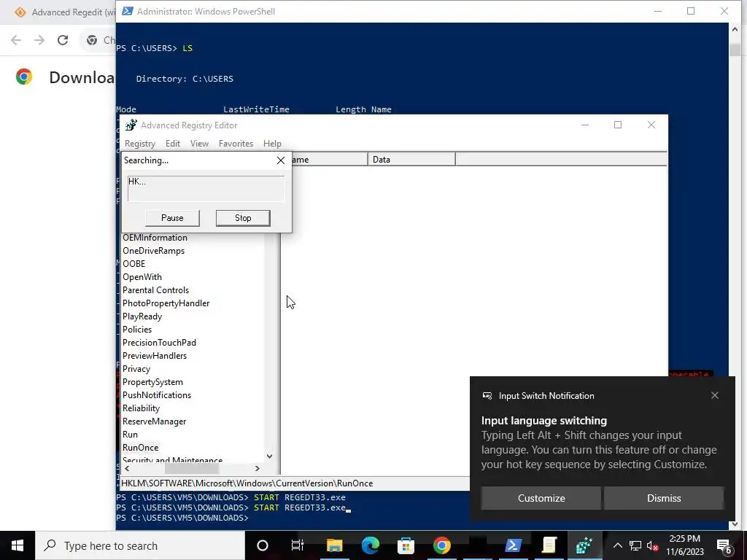The width and height of the screenshot is (747, 560).
Task: Select the OneDriveRamps key
Action: 153,251
